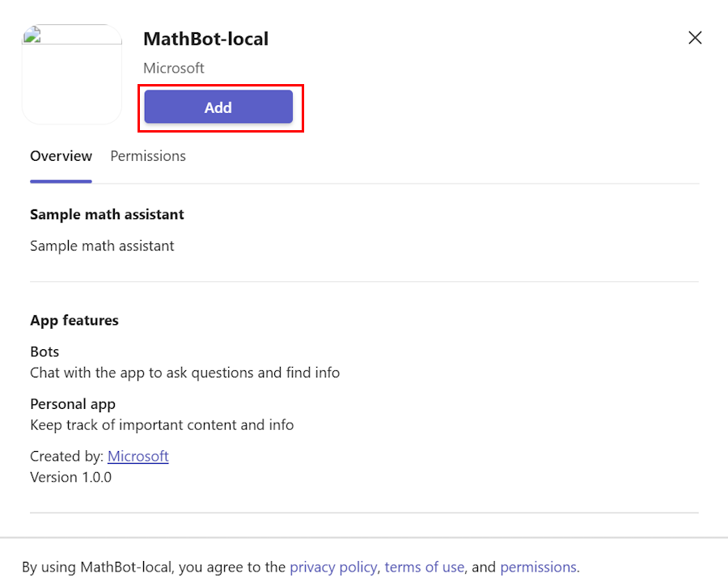This screenshot has width=728, height=586.
Task: Click the MathBot-local app icon tile
Action: tap(72, 74)
